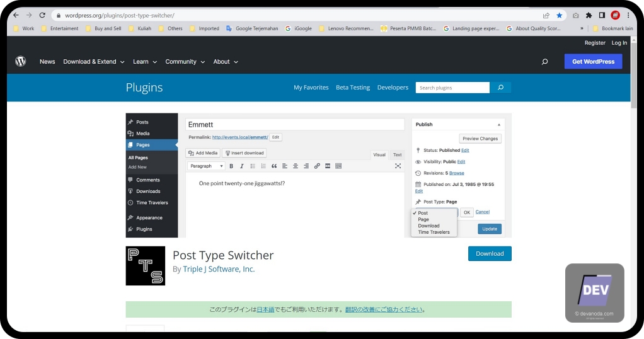Click the Register link
Screen dimensions: 644x339
point(595,43)
